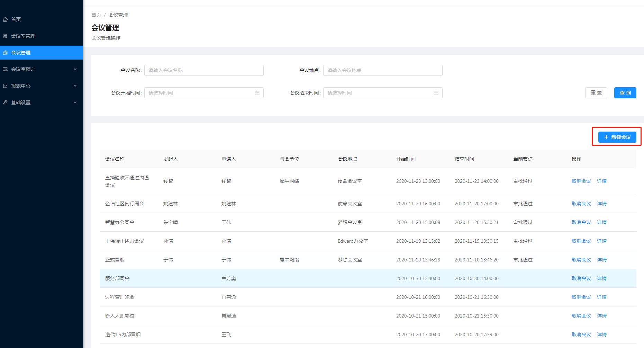Expand the 报表中心 submenu arrow
Image resolution: width=644 pixels, height=348 pixels.
75,86
